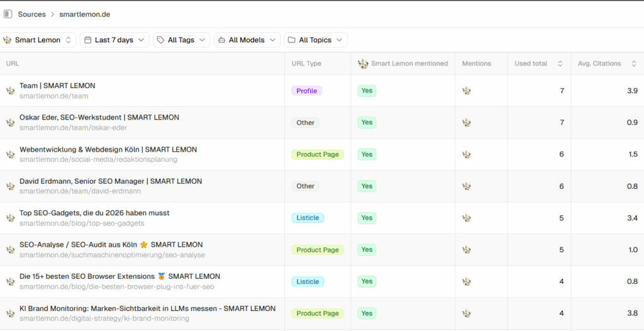This screenshot has width=644, height=331.
Task: Click Product Page tag in Webentwicklung row
Action: pyautogui.click(x=318, y=154)
